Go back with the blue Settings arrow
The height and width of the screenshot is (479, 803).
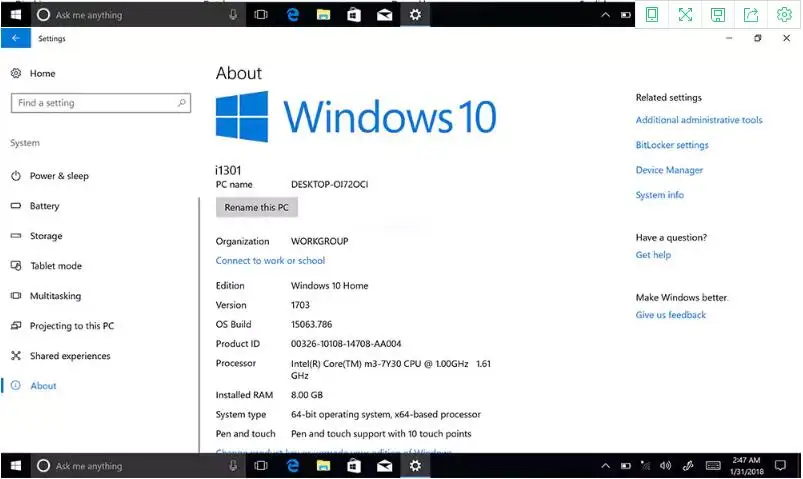click(16, 38)
